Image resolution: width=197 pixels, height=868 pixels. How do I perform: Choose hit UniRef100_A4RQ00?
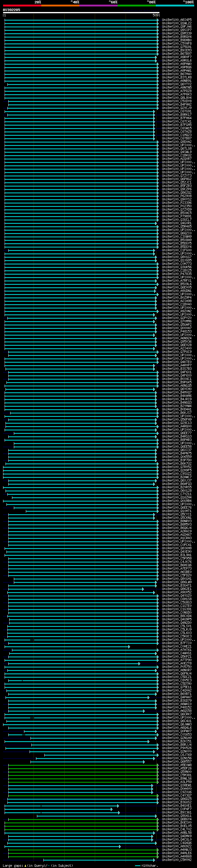click(177, 426)
